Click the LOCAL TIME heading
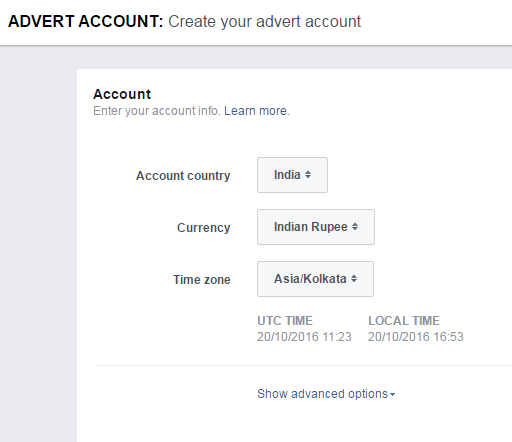 (x=404, y=321)
